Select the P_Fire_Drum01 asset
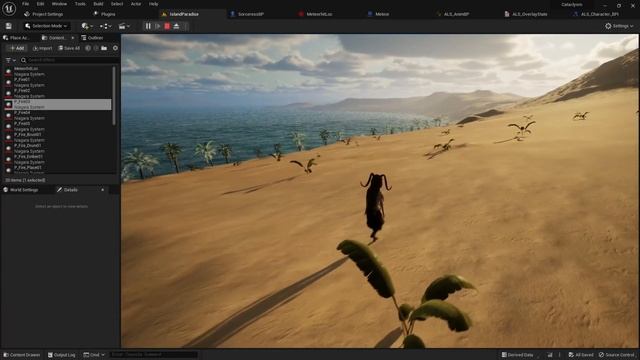The width and height of the screenshot is (640, 360). pyautogui.click(x=58, y=149)
